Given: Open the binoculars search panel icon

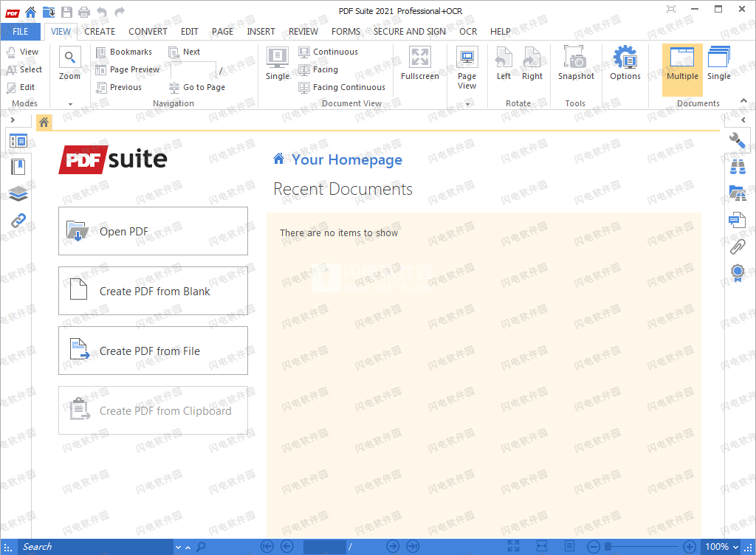Looking at the screenshot, I should (738, 167).
